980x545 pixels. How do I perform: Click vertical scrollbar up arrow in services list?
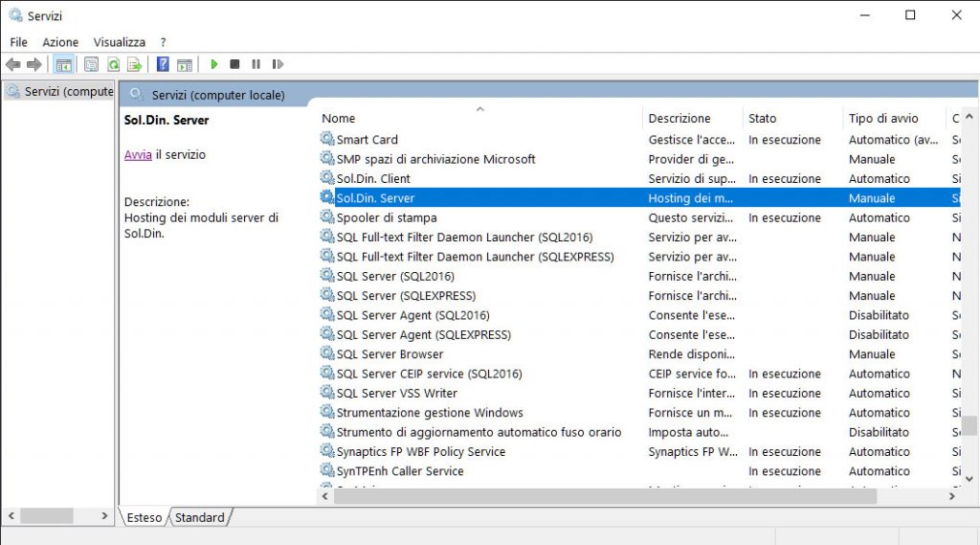(969, 117)
